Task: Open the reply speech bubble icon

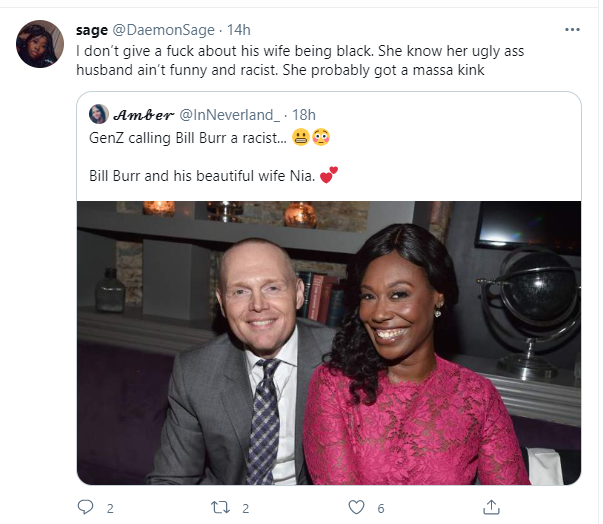Action: (x=85, y=507)
